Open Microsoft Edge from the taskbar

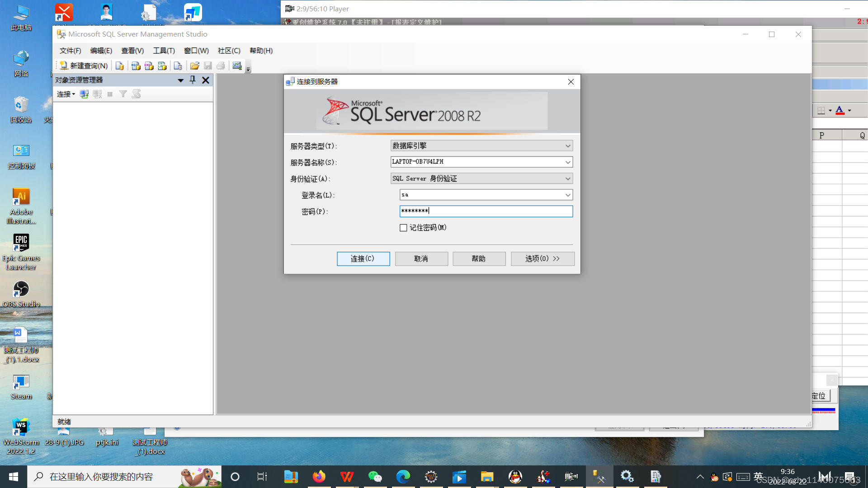(403, 477)
